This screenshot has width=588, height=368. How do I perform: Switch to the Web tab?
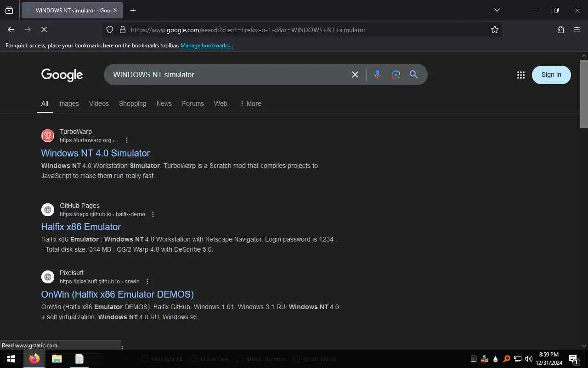(x=220, y=103)
